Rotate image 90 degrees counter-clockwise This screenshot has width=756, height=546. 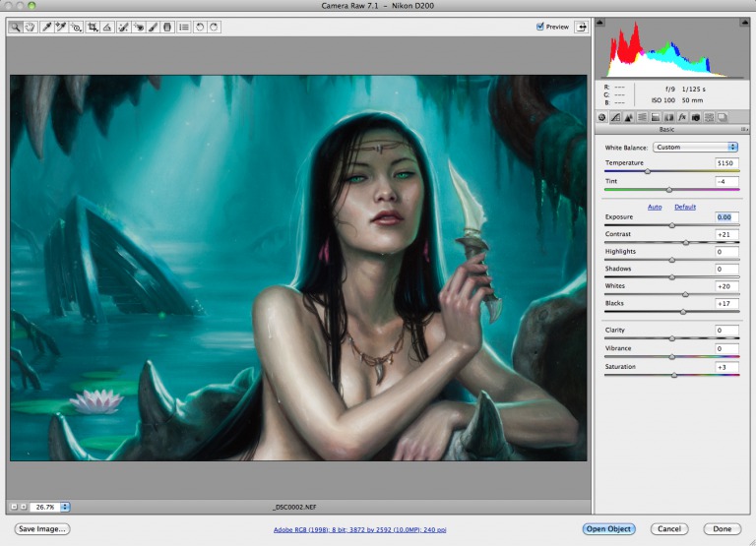pos(200,27)
